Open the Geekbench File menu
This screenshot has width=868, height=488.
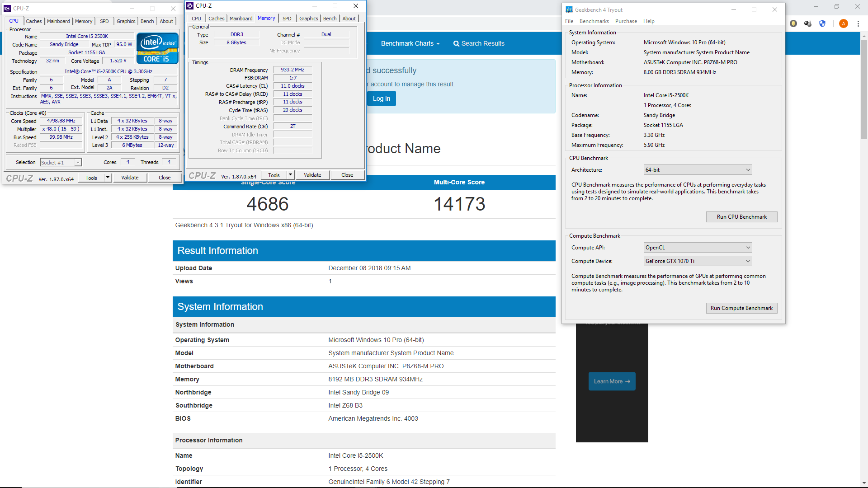click(x=569, y=21)
